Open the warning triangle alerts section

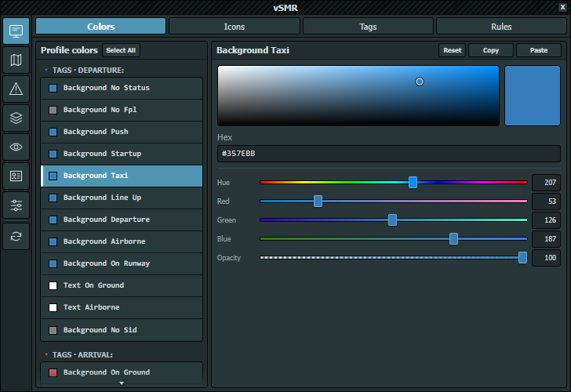[x=16, y=89]
